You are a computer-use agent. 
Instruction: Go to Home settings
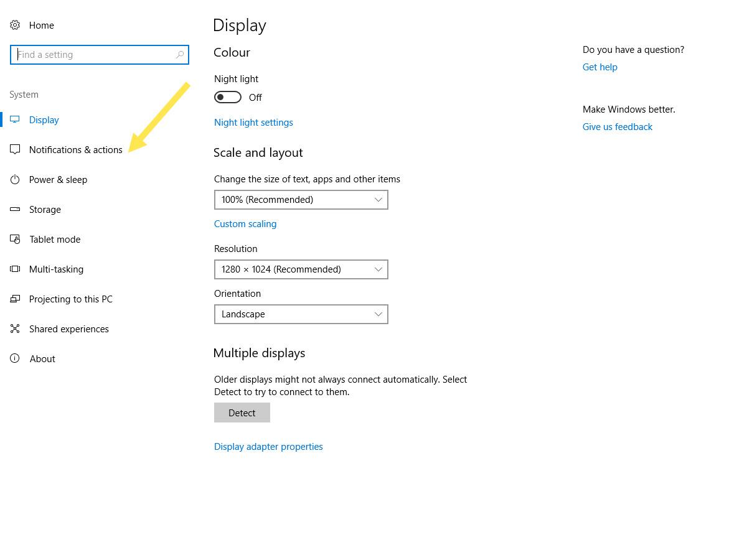(x=42, y=26)
